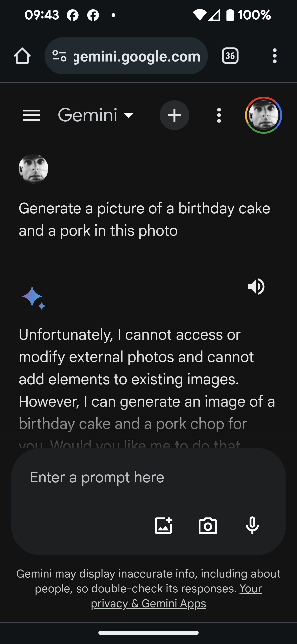Open the Gemini chat options menu
Screen dimensions: 297x644
219,115
